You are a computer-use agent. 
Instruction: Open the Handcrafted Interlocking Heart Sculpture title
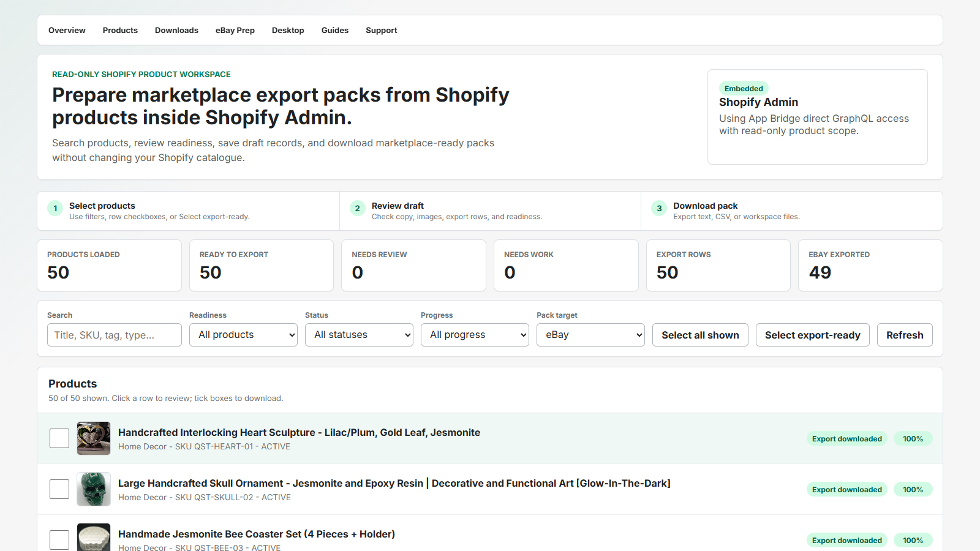coord(299,432)
